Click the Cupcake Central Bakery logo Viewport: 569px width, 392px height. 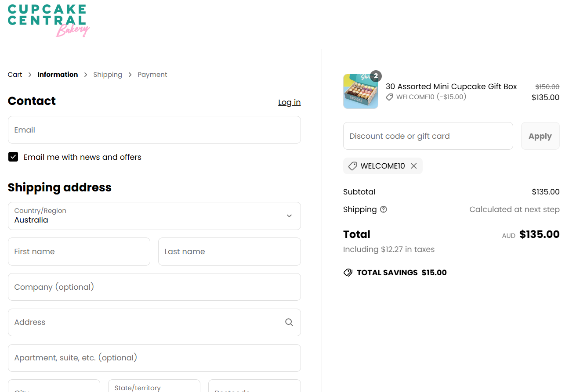pyautogui.click(x=48, y=20)
